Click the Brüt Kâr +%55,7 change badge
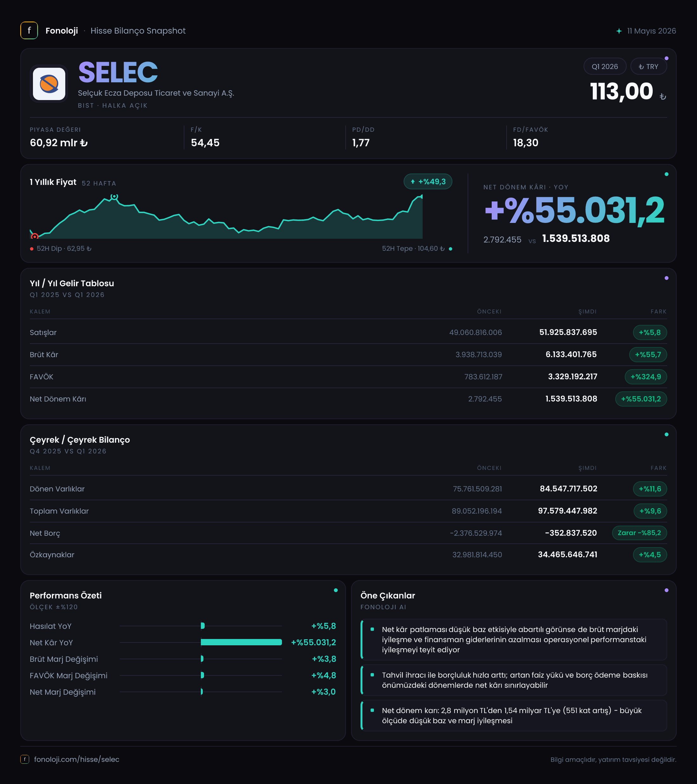The width and height of the screenshot is (697, 784). click(x=648, y=355)
